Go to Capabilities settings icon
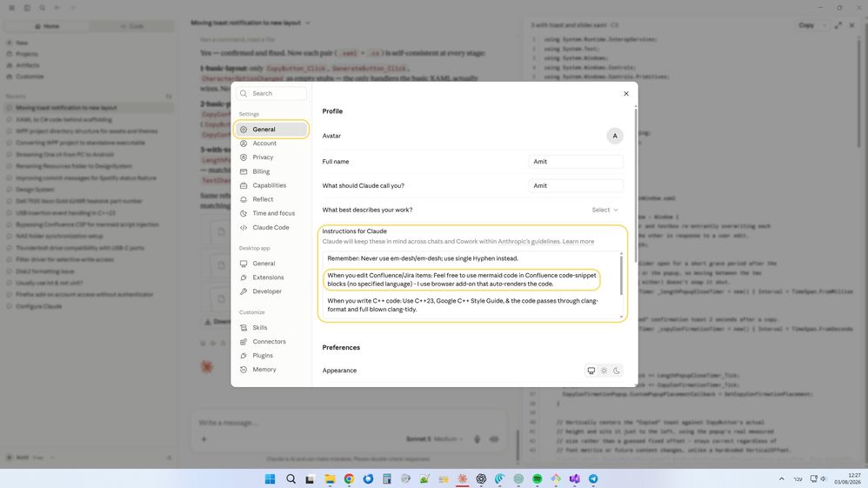The image size is (868, 488). pos(244,185)
